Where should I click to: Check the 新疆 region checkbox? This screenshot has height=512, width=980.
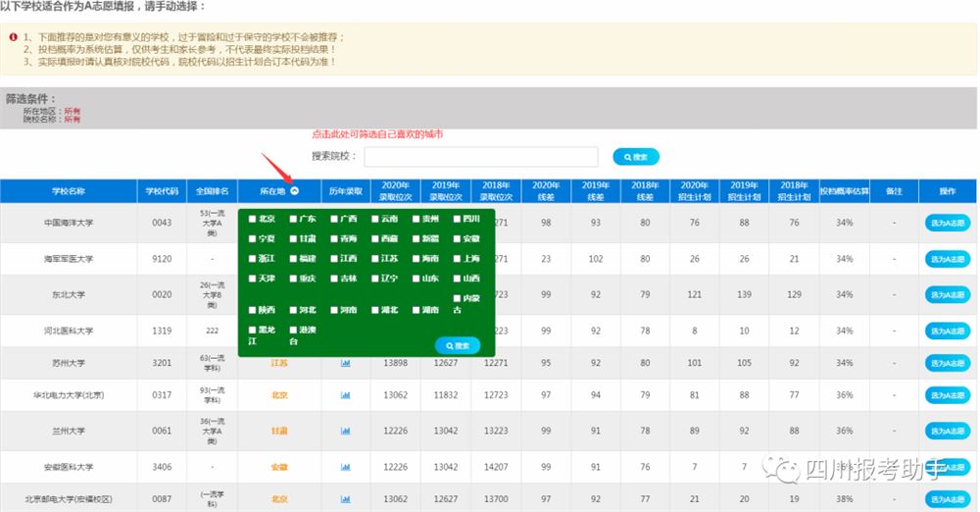click(416, 239)
